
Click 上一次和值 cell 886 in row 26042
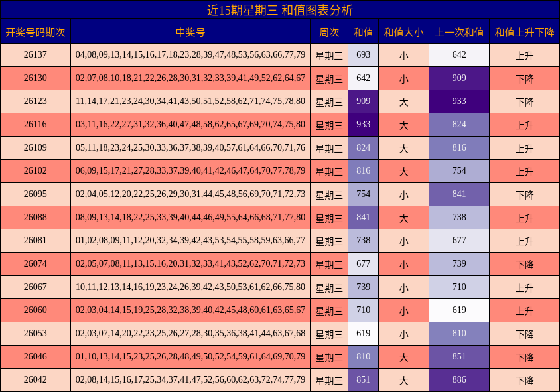click(x=459, y=380)
